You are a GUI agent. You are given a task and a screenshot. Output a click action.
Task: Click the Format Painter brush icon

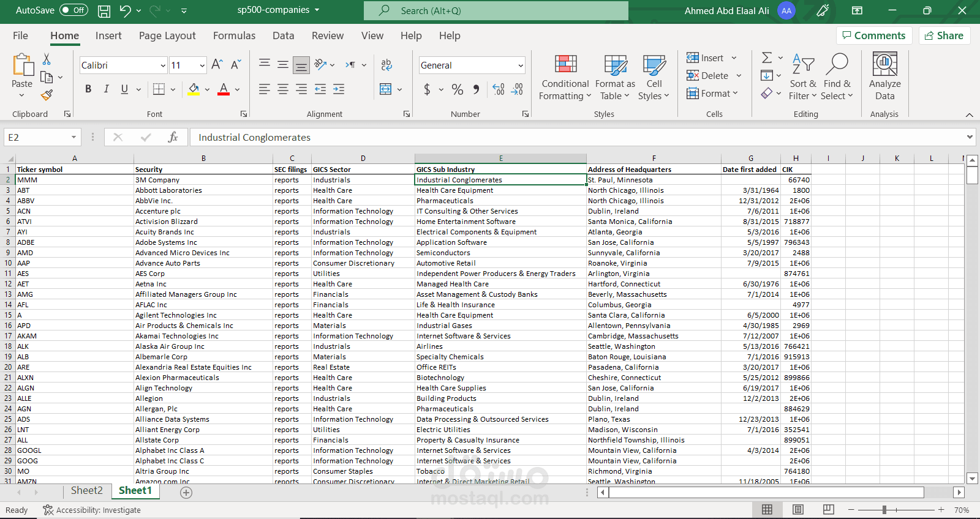tap(47, 95)
